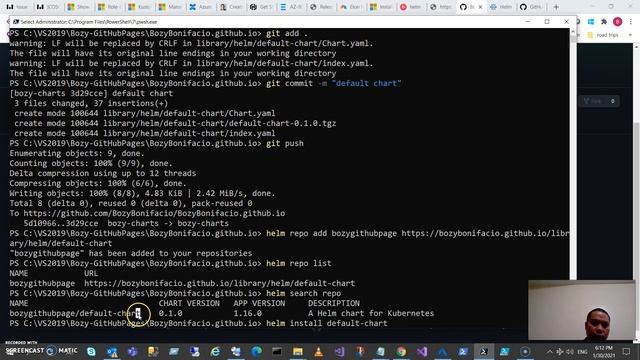The height and width of the screenshot is (360, 640).
Task: Open Skype from the taskbar
Action: (91, 351)
